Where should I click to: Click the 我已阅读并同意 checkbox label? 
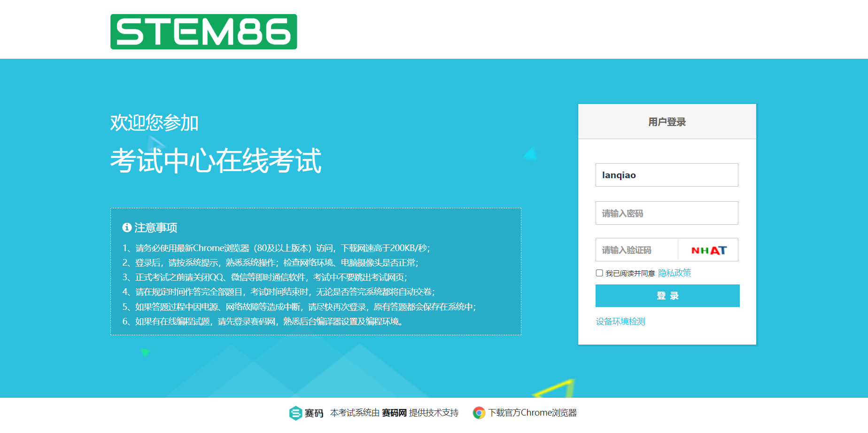630,274
